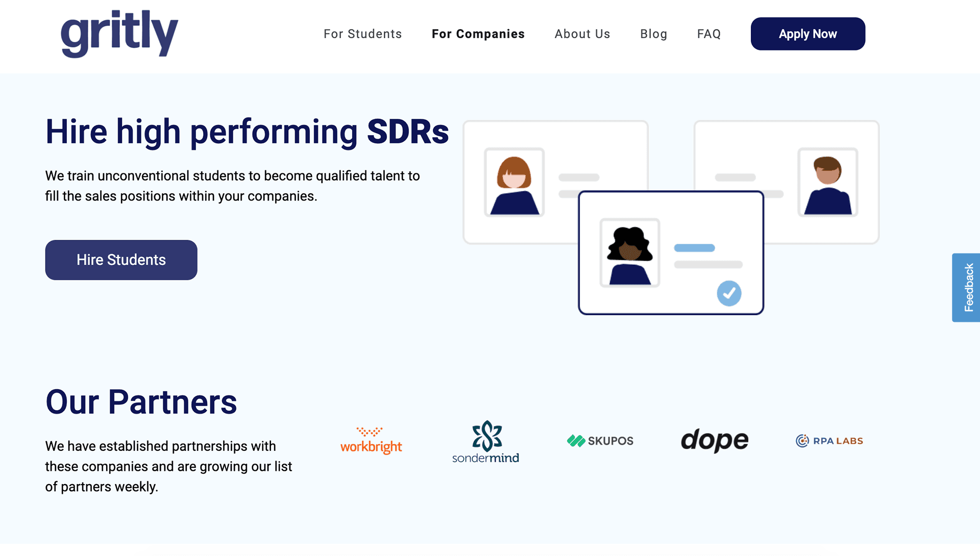Click the blue checkmark badge on the card

tap(729, 293)
